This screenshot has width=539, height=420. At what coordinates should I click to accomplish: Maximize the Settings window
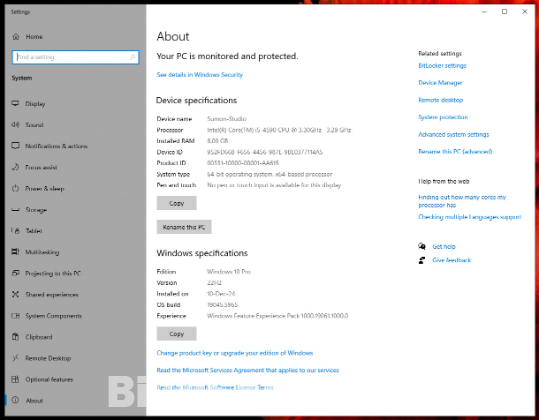(504, 12)
